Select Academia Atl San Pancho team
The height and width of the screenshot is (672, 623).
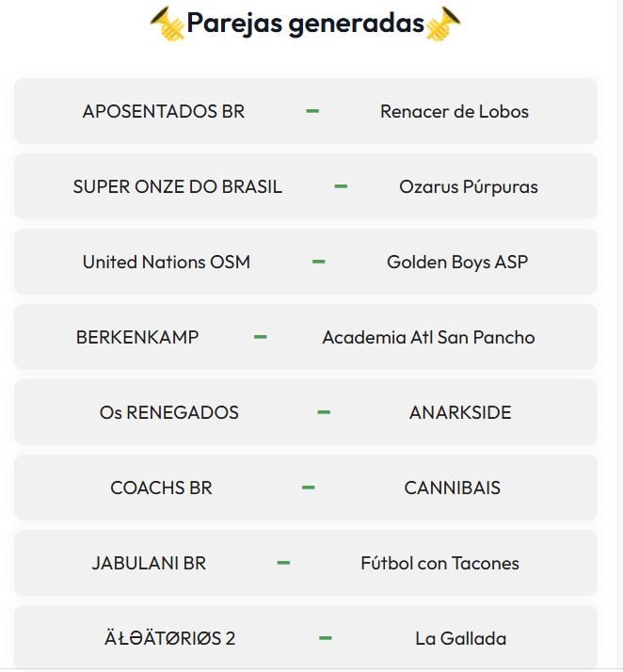click(428, 337)
